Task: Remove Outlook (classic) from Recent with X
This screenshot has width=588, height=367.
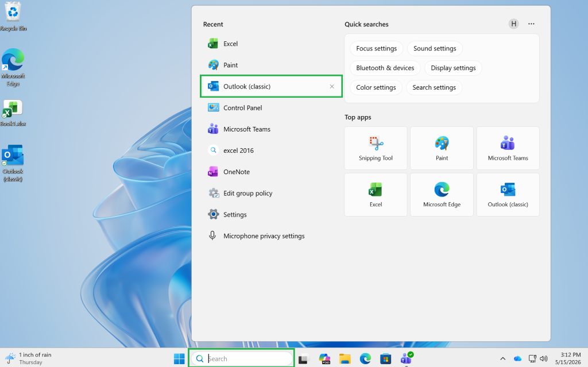Action: point(332,86)
